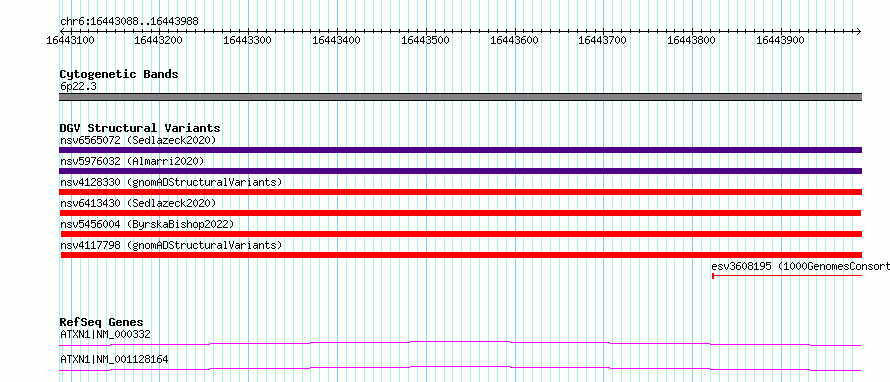The height and width of the screenshot is (382, 890).
Task: Open variant nsv4128330 (gnomADStructuralVariants) label
Action: click(171, 182)
